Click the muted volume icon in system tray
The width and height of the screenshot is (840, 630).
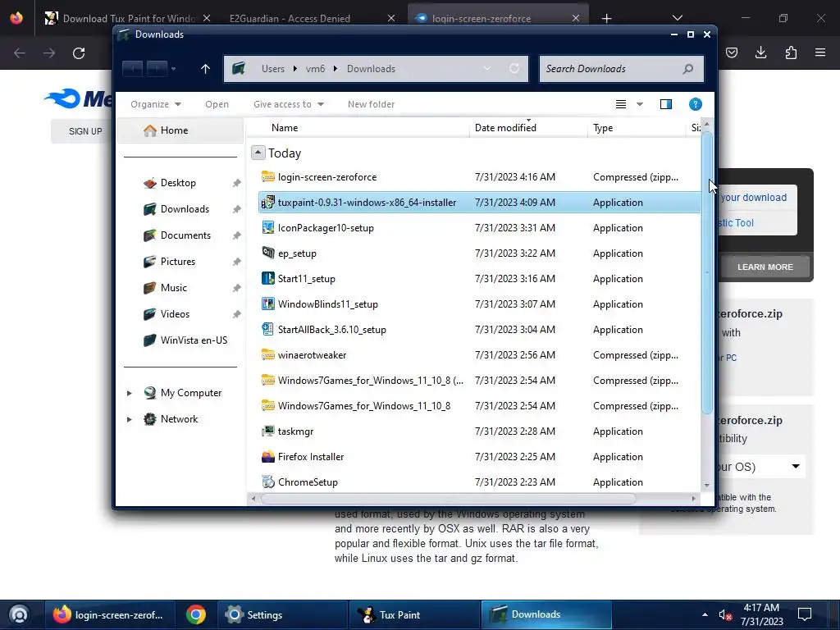tap(725, 614)
